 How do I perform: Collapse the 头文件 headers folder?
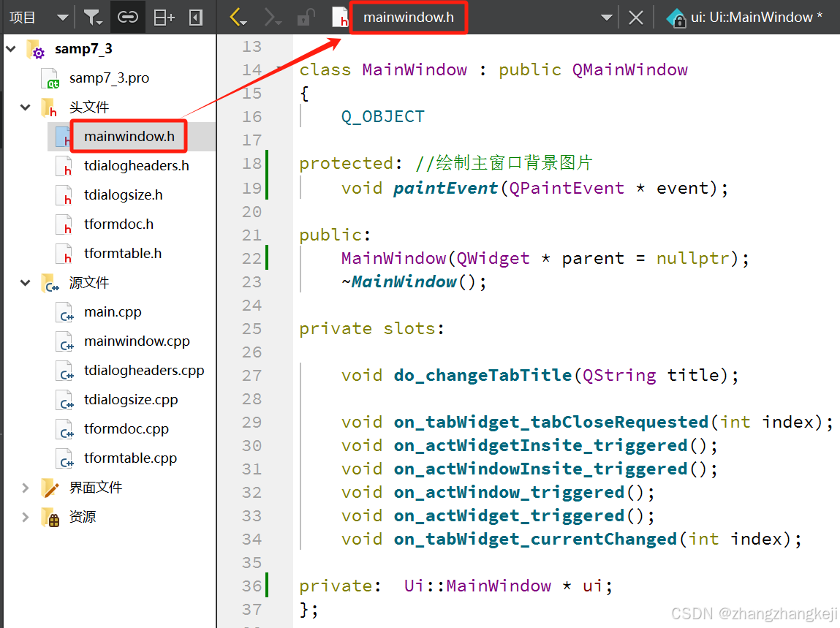[x=25, y=107]
